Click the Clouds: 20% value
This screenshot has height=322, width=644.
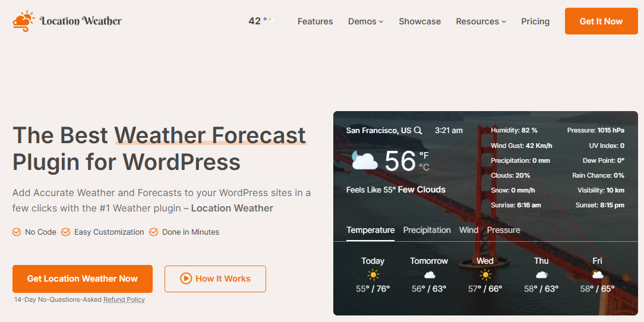(x=510, y=175)
